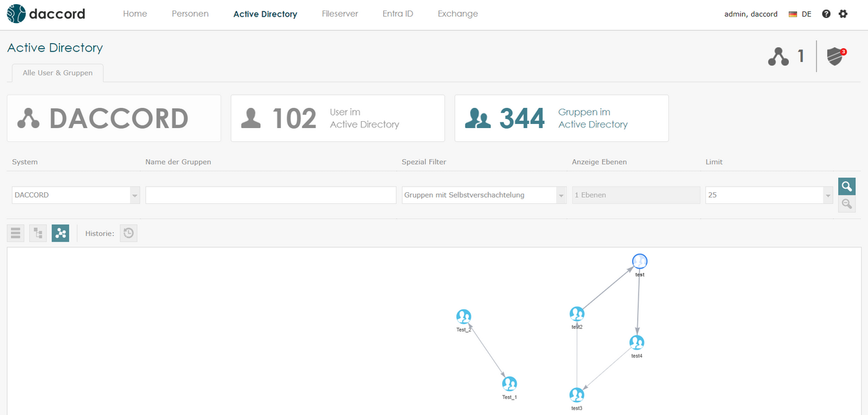Viewport: 868px width, 415px height.
Task: Select the test3 group node
Action: [x=577, y=395]
